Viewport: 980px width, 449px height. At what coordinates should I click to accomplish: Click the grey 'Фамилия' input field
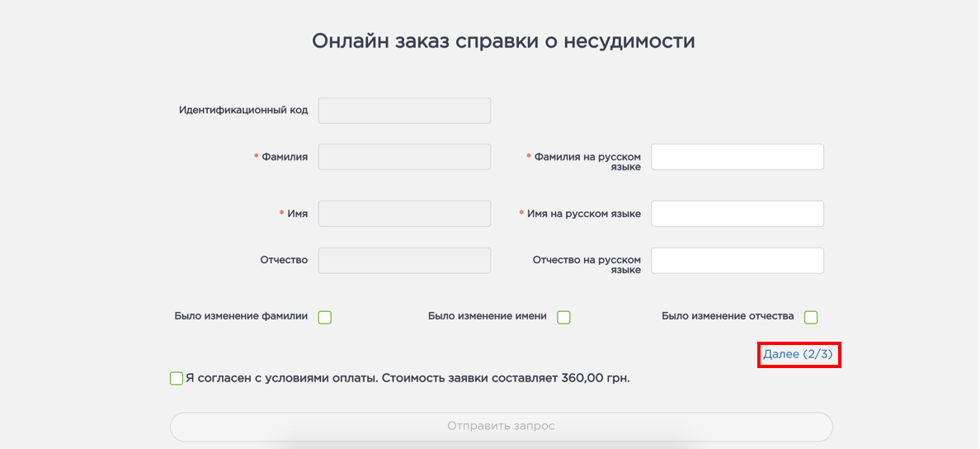[x=404, y=157]
